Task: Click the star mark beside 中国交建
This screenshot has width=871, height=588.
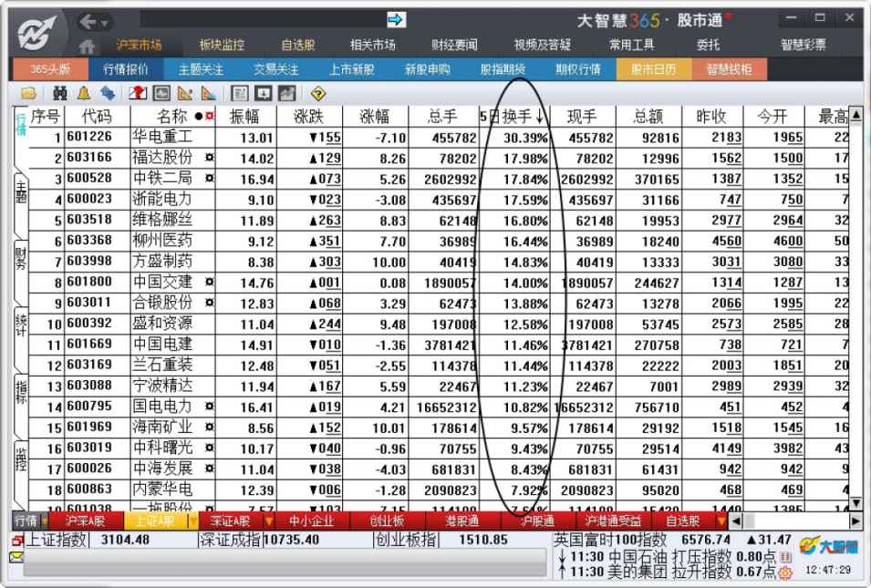Action: pos(209,282)
